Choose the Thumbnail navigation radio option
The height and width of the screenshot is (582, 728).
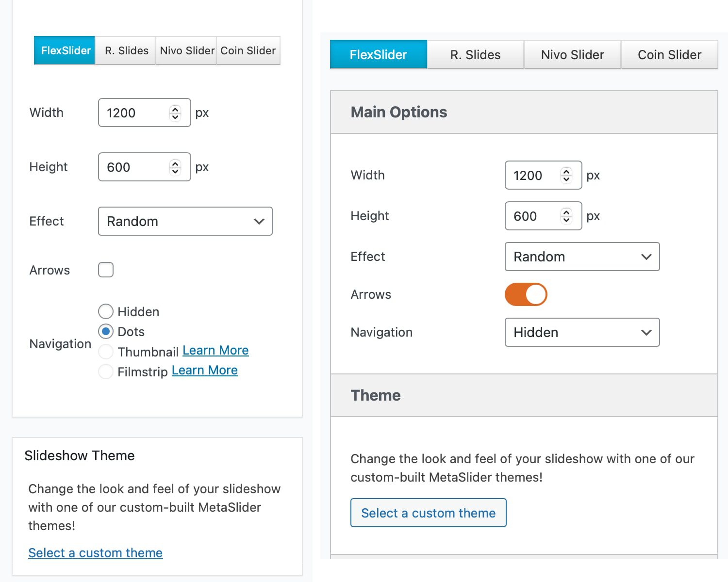106,352
